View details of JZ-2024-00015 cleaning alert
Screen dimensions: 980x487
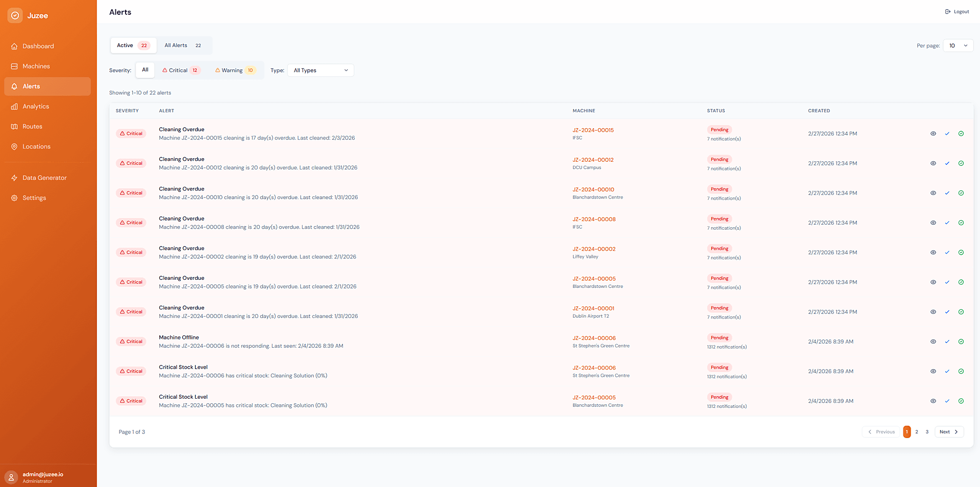(933, 134)
